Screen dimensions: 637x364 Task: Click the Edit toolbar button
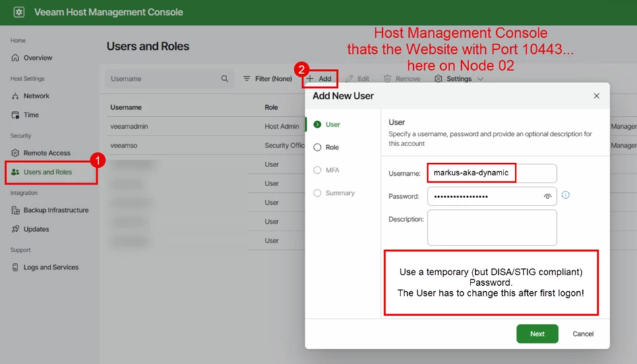[x=357, y=79]
